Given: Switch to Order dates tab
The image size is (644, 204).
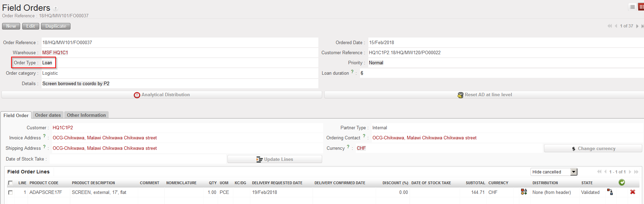Looking at the screenshot, I should coord(48,115).
